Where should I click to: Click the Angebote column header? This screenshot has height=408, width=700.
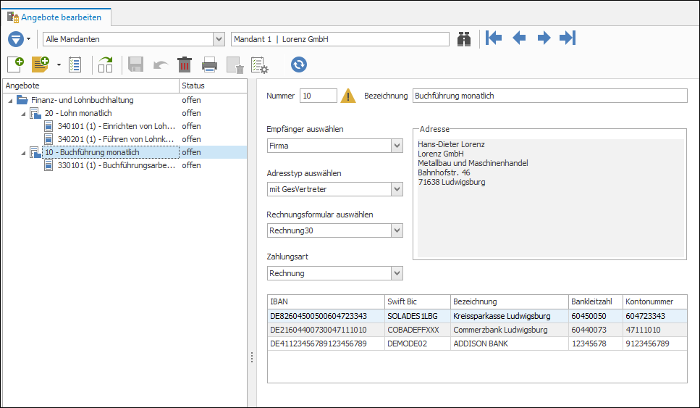click(x=91, y=86)
